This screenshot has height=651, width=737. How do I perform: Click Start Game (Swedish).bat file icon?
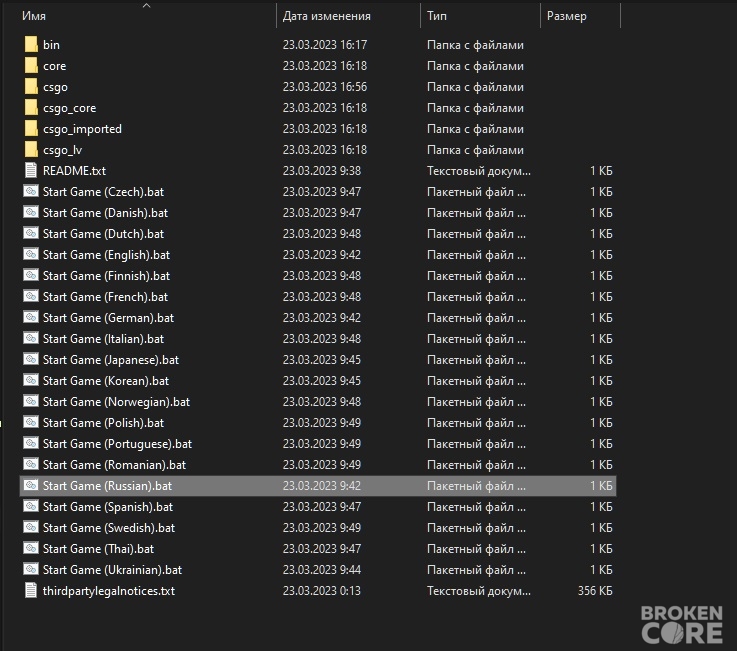coord(31,527)
